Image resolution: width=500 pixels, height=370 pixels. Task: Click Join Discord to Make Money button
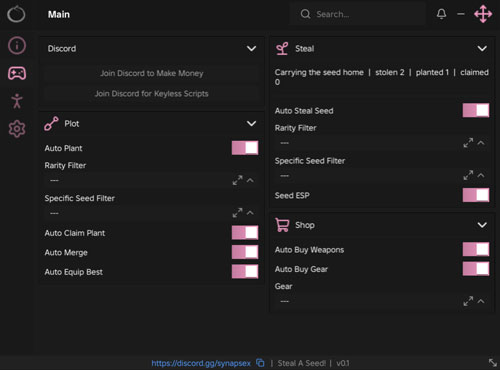pos(152,73)
